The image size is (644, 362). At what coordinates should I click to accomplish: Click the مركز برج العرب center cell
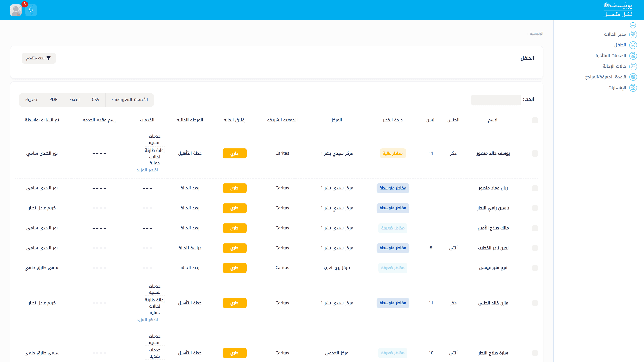pyautogui.click(x=337, y=268)
